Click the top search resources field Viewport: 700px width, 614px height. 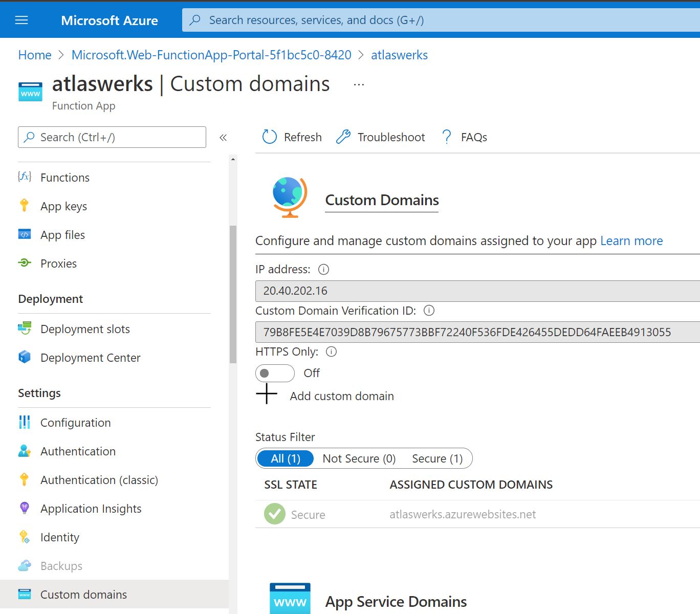441,20
